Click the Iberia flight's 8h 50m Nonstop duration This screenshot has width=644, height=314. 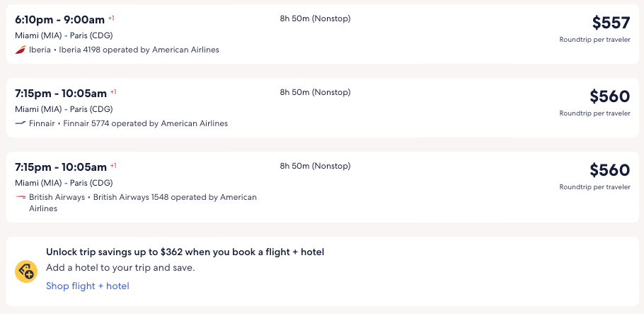315,18
